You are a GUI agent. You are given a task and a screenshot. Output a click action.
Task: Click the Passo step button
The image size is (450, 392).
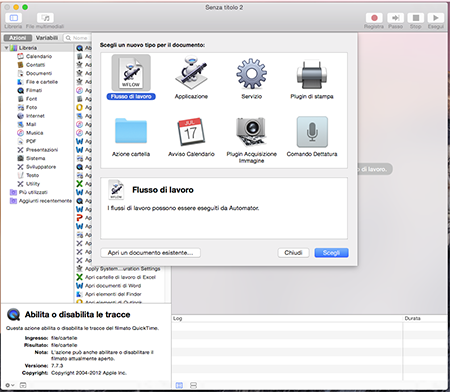pyautogui.click(x=396, y=18)
